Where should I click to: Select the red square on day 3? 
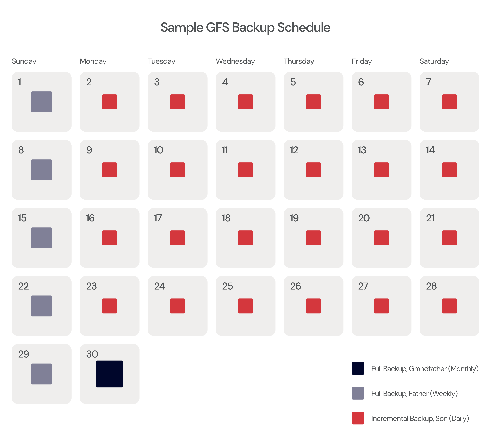coord(178,102)
